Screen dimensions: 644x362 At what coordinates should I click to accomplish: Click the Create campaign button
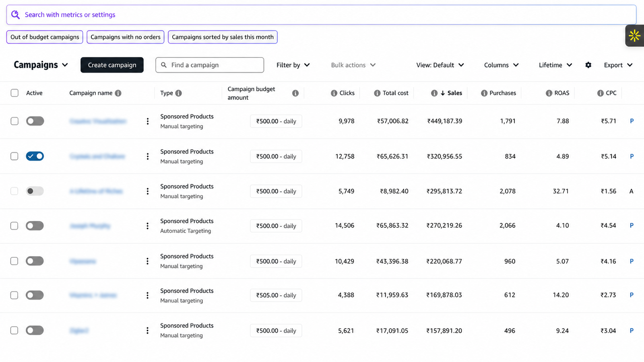coord(112,65)
